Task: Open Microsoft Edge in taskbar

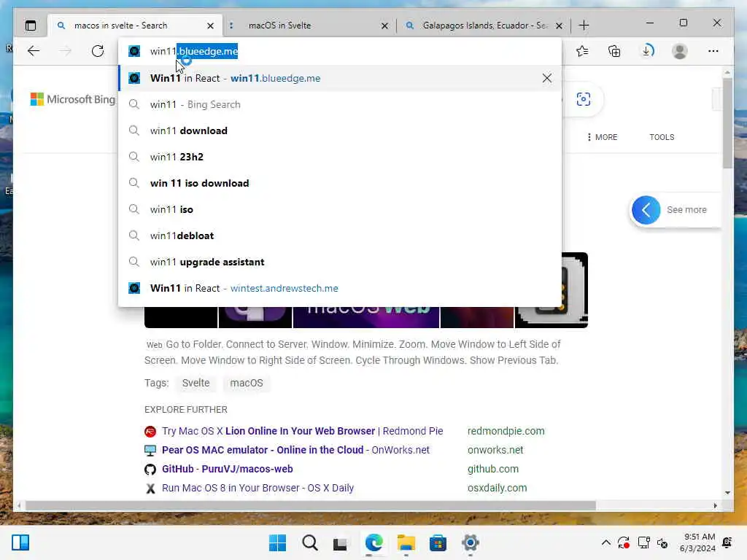Action: (x=374, y=542)
